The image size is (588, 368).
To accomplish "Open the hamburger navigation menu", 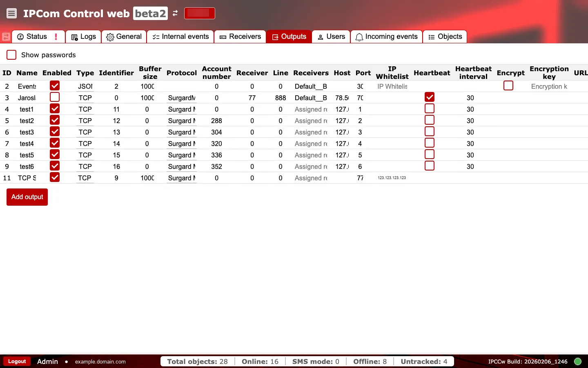I will (x=11, y=13).
